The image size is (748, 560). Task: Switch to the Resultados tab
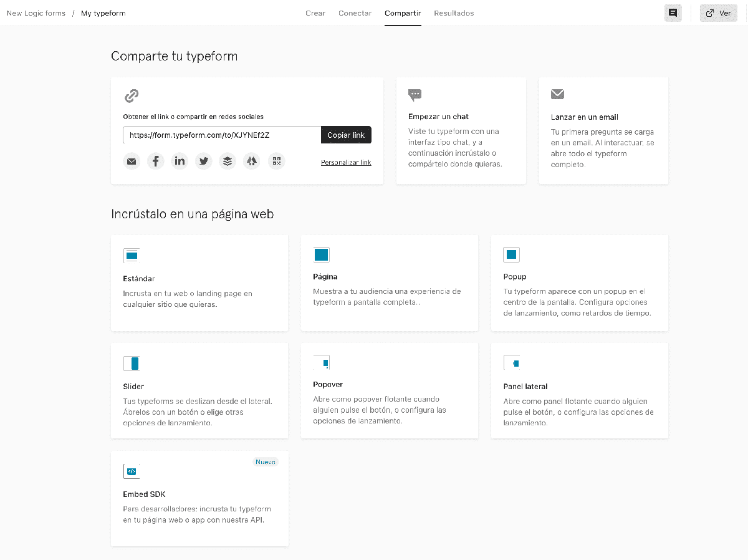(x=454, y=12)
